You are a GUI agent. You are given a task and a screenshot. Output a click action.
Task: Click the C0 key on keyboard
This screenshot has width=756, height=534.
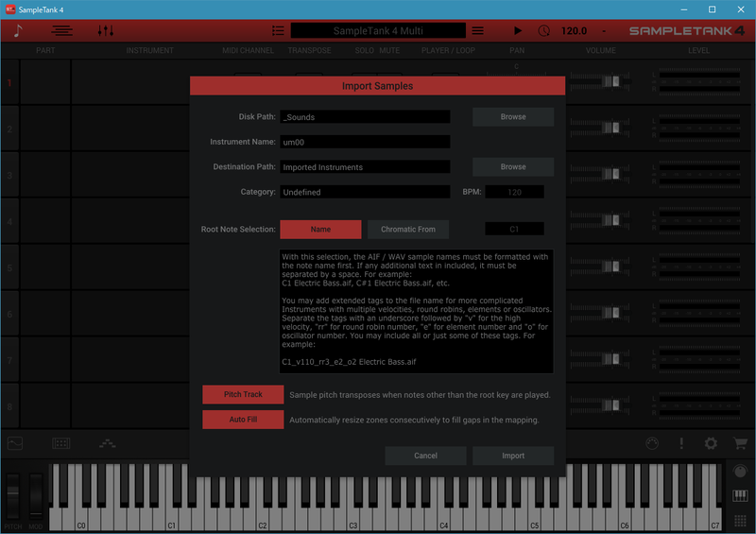pyautogui.click(x=81, y=521)
